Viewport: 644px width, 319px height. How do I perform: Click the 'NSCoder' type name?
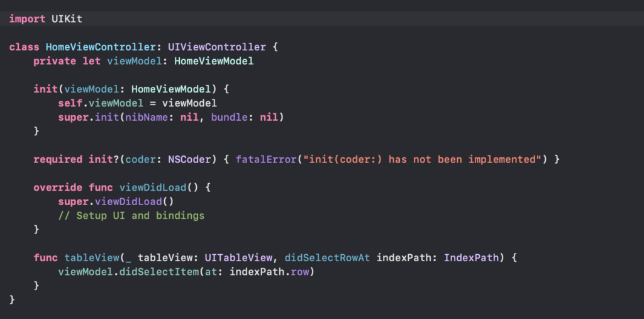point(189,160)
